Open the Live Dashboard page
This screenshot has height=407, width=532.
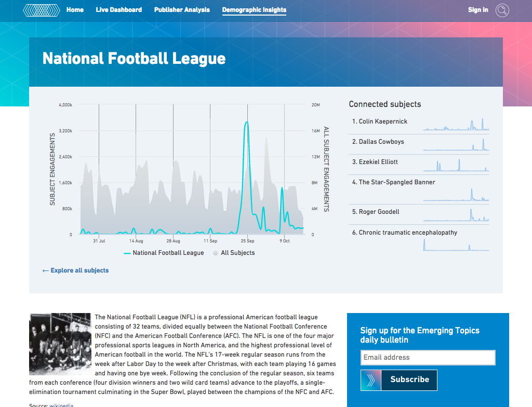tap(119, 10)
